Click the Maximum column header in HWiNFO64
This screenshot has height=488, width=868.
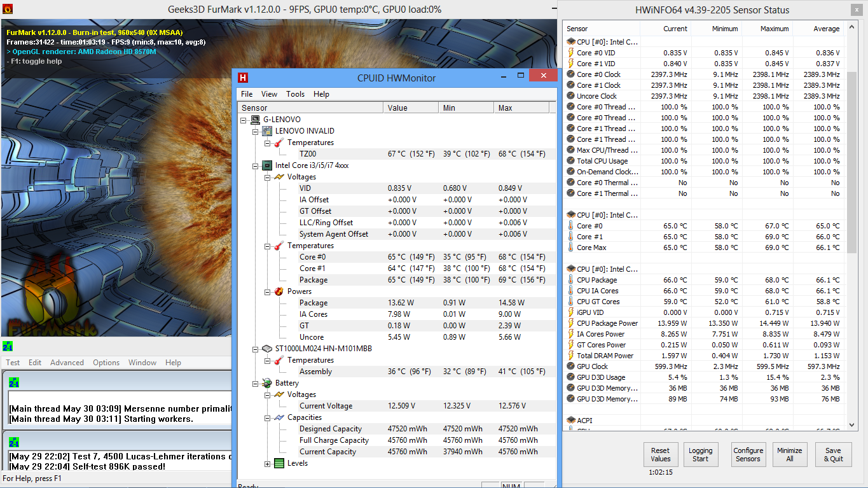(767, 29)
